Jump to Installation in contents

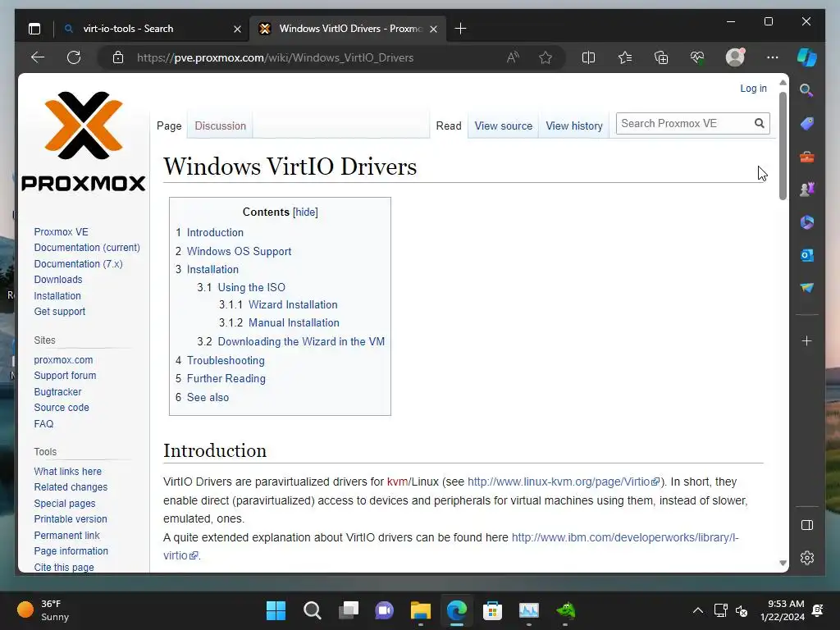click(x=212, y=269)
